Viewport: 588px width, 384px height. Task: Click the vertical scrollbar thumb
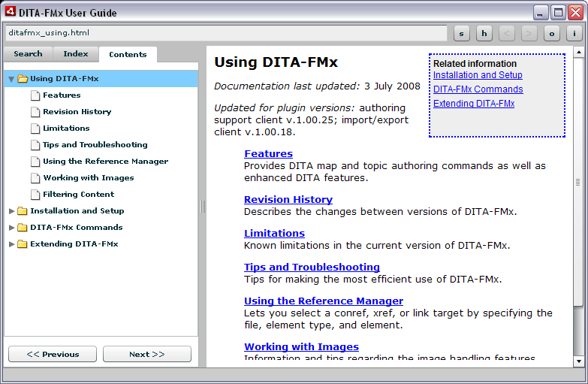pyautogui.click(x=579, y=182)
